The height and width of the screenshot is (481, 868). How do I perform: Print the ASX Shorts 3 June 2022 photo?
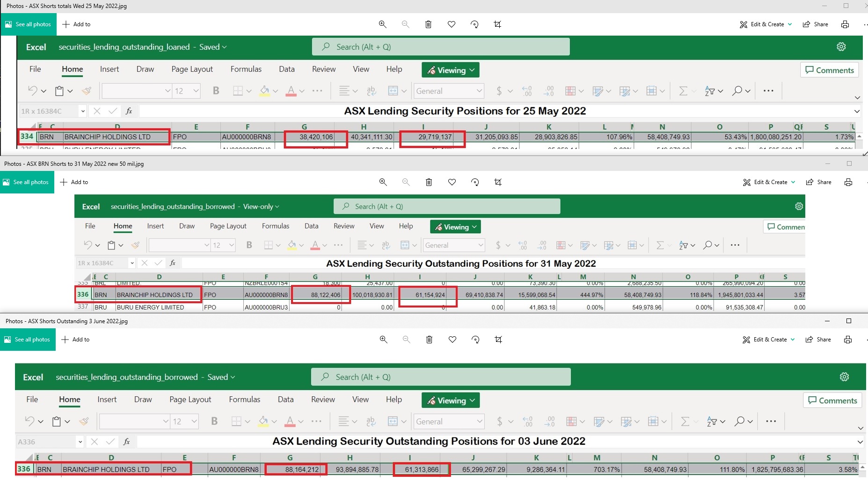(x=847, y=340)
